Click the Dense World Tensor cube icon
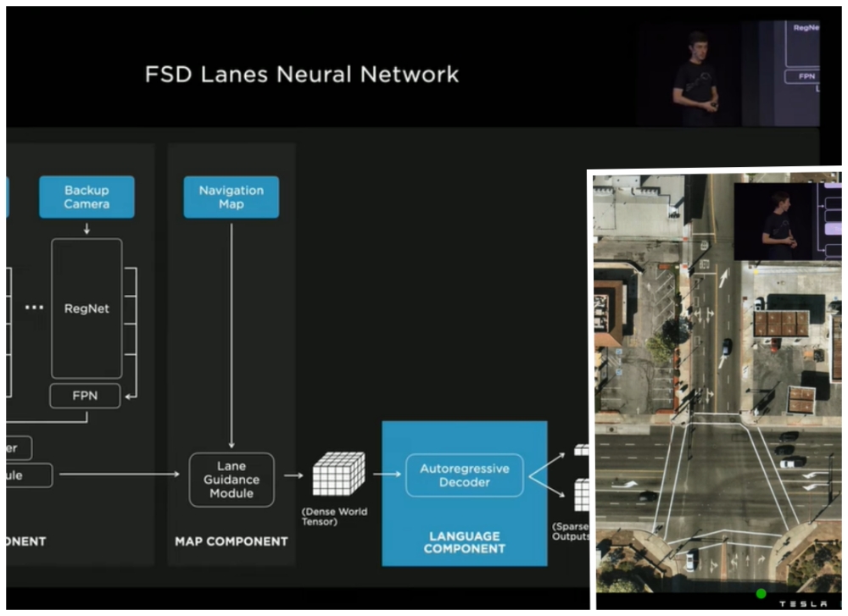This screenshot has width=848, height=616. [339, 474]
